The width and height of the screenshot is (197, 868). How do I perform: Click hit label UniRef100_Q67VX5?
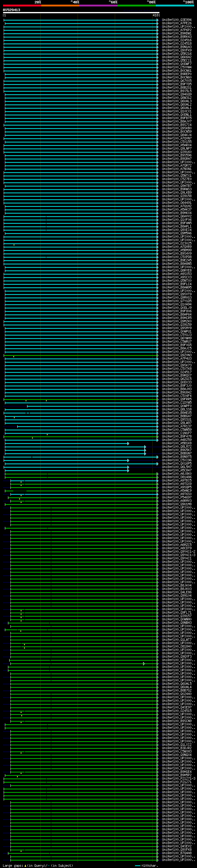coord(177,81)
